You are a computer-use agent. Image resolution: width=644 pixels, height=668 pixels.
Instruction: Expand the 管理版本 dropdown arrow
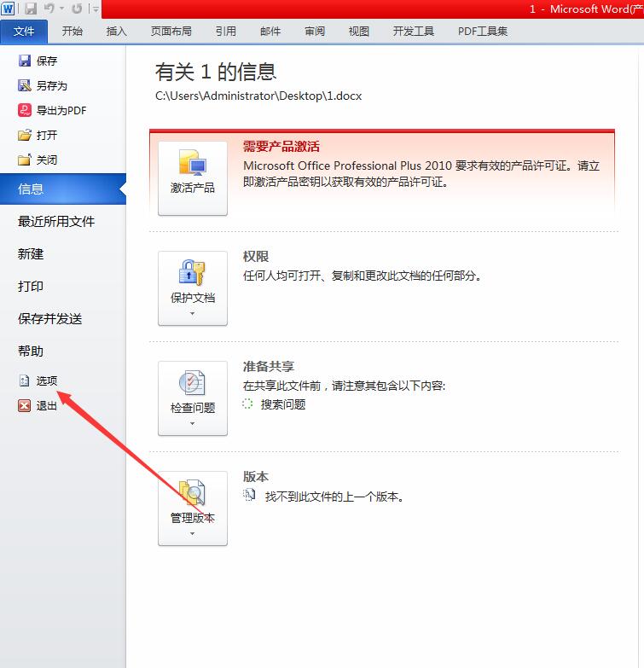pyautogui.click(x=192, y=533)
